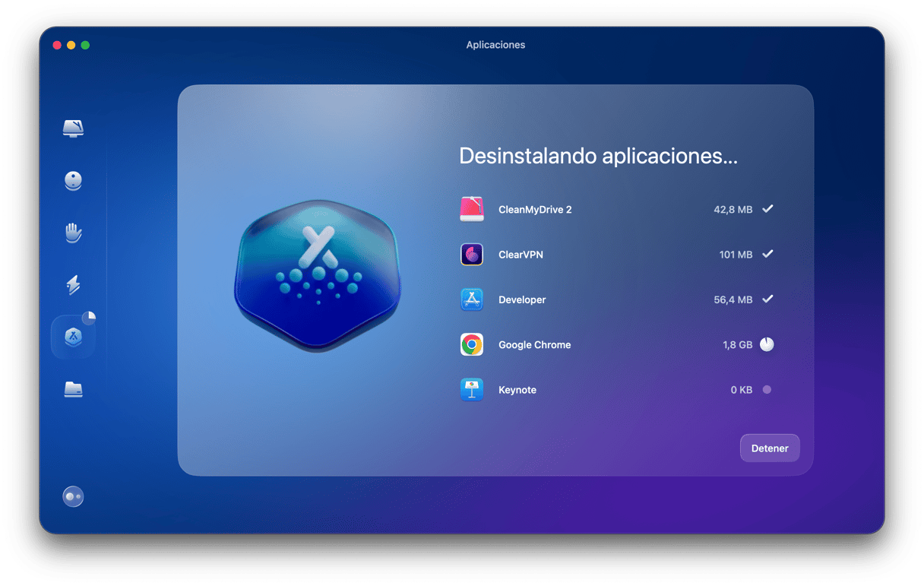This screenshot has width=924, height=586.
Task: Click the Developer app name label
Action: tap(522, 300)
